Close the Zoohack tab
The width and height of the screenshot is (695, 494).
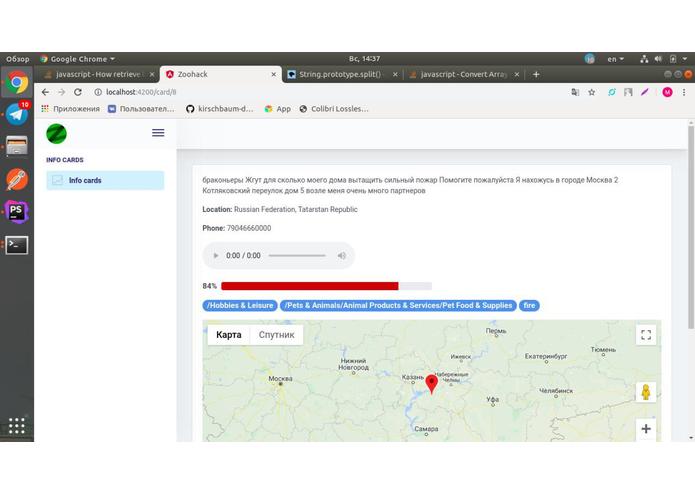tap(274, 74)
